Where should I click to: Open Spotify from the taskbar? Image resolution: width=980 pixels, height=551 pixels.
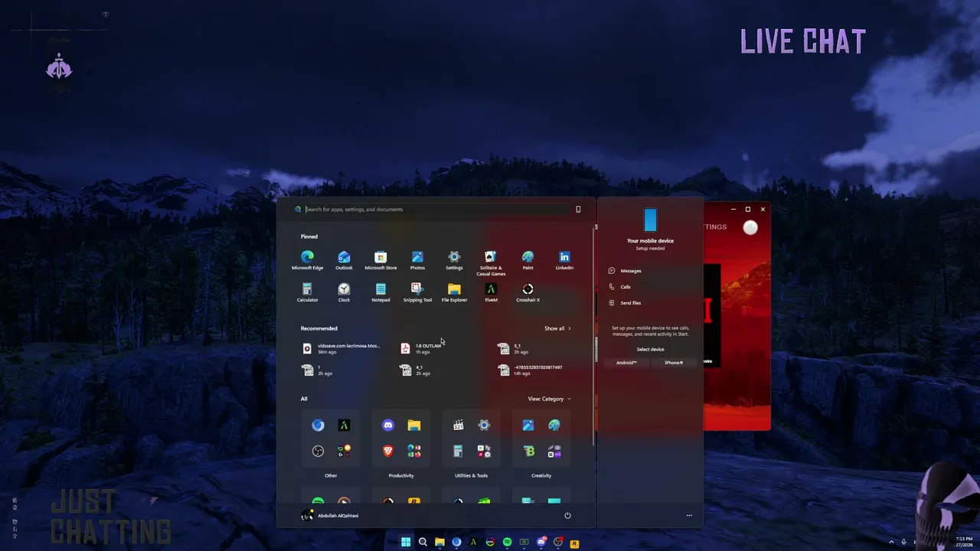click(507, 543)
